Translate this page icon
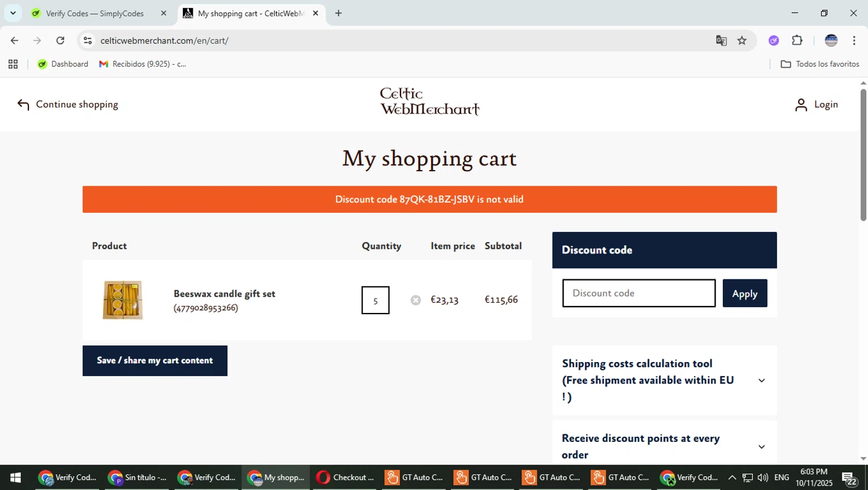This screenshot has height=490, width=868. click(721, 40)
